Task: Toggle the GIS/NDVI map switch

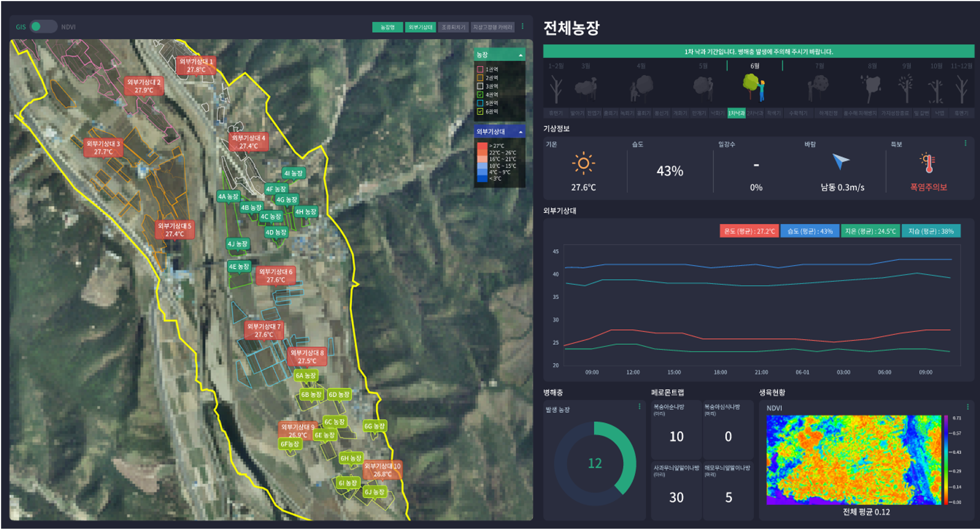Action: [43, 27]
